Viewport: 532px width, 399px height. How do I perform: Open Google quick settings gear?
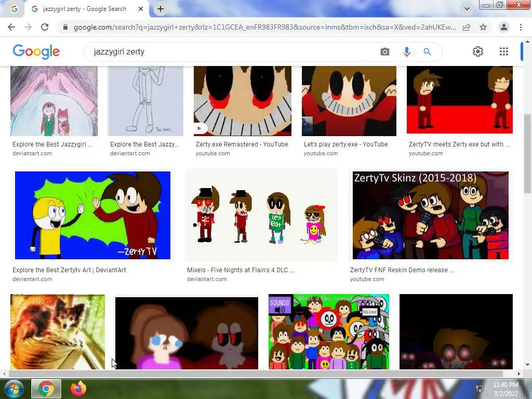click(x=478, y=51)
